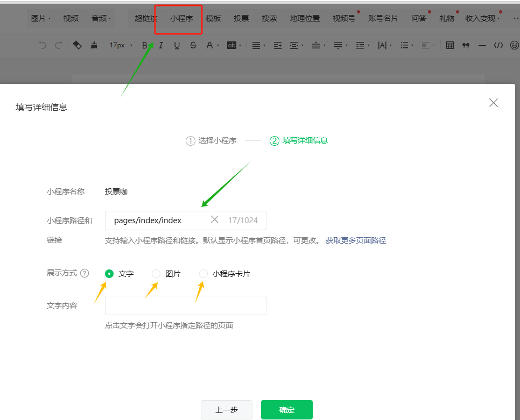Select 小程序卡片 display mode
The height and width of the screenshot is (420, 520).
pos(203,274)
